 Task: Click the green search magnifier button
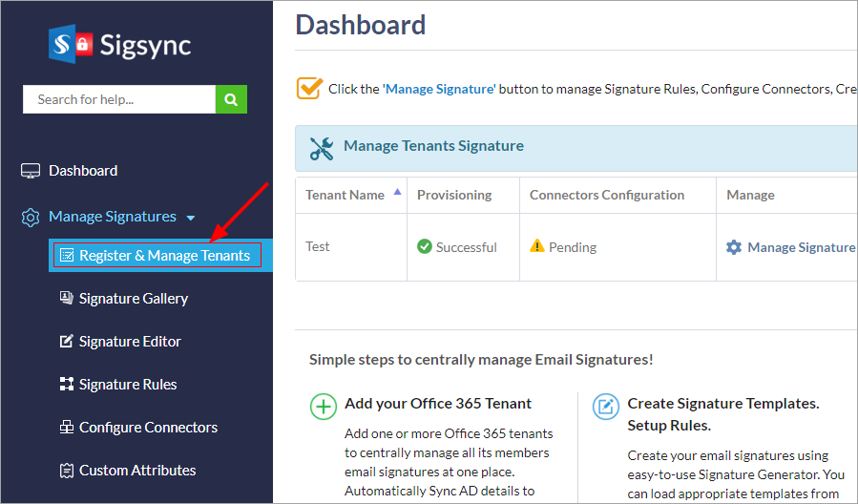pos(231,99)
